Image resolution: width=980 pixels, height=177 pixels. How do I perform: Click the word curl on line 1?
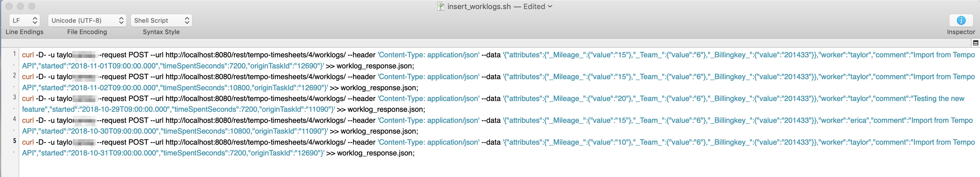click(28, 55)
